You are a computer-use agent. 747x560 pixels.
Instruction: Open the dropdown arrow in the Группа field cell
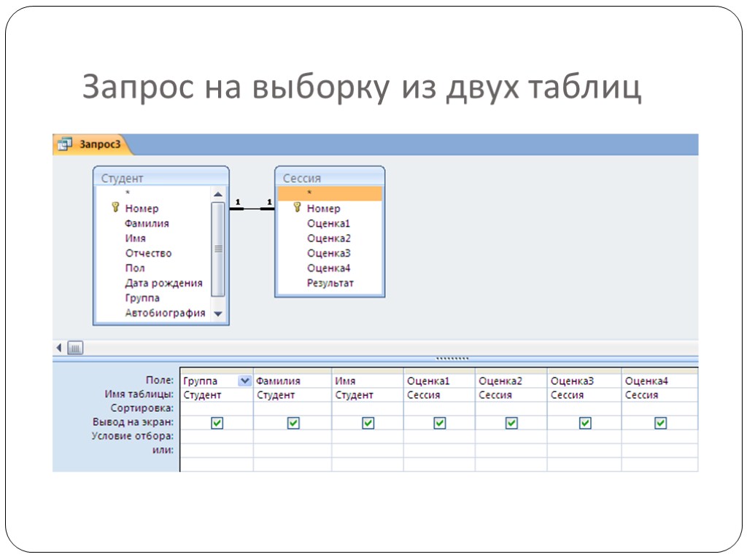pos(245,381)
